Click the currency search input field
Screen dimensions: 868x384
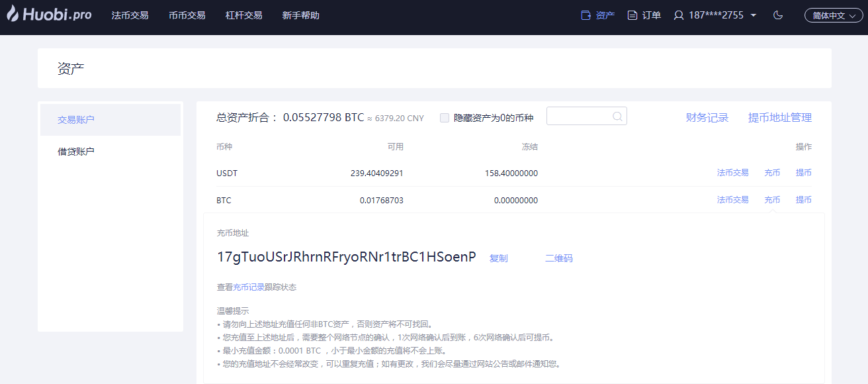pyautogui.click(x=579, y=117)
